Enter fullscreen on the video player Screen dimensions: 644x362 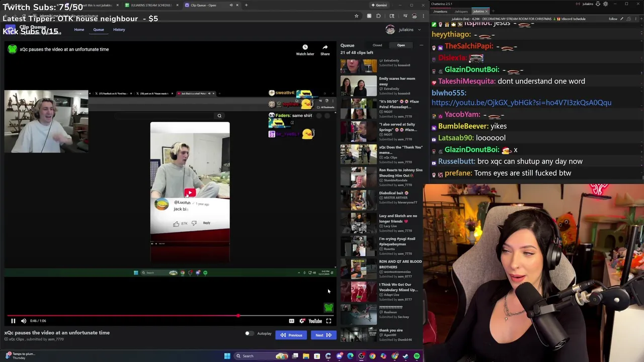coord(329,321)
